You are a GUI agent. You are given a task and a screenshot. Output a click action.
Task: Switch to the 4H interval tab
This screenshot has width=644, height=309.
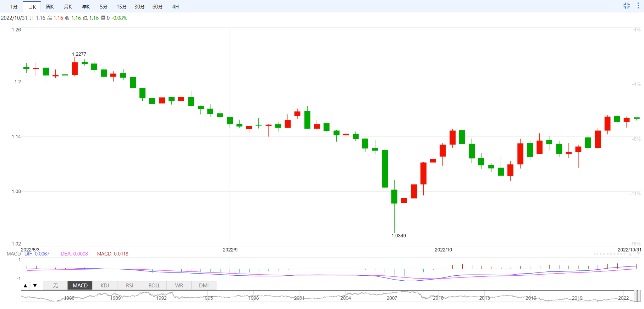point(175,7)
